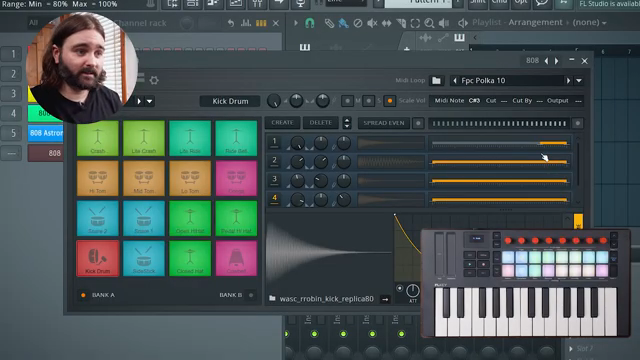Image resolution: width=640 pixels, height=360 pixels.
Task: Go to next Midi Loop preset
Action: pyautogui.click(x=568, y=80)
